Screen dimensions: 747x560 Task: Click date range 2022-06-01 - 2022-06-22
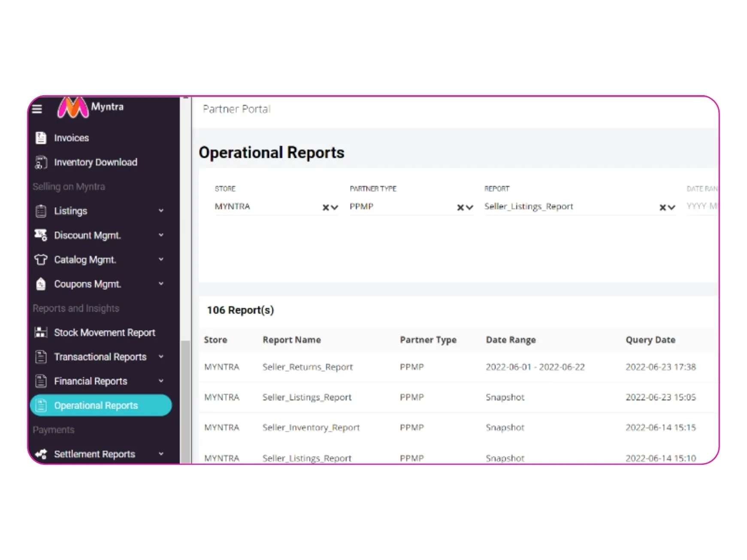(x=535, y=367)
